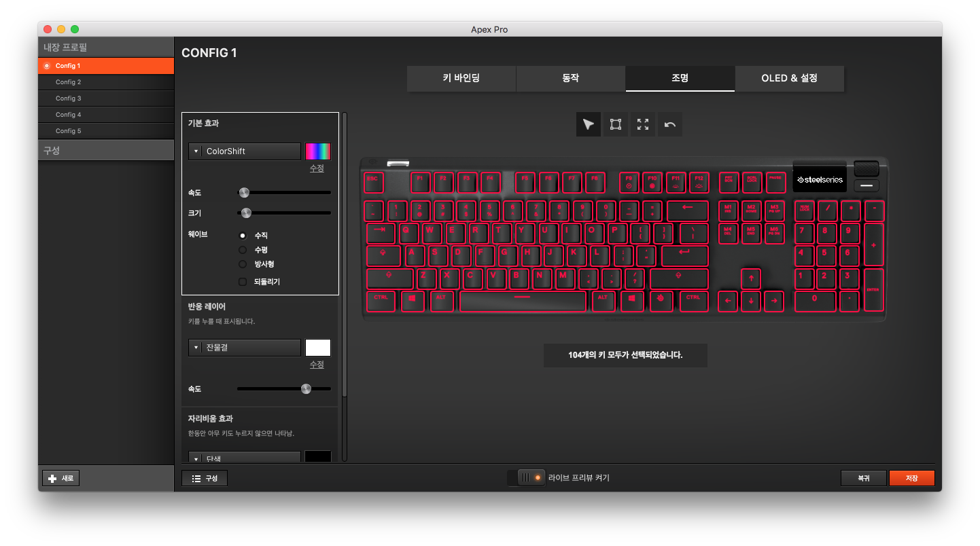Screen dimensions: 980x546
Task: Select the left arrow key
Action: [727, 301]
